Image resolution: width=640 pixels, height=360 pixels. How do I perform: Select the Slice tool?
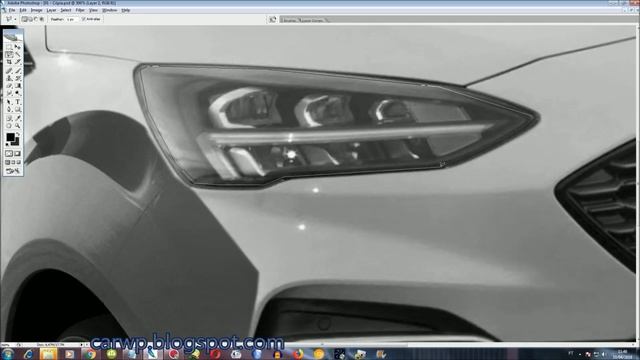(18, 62)
